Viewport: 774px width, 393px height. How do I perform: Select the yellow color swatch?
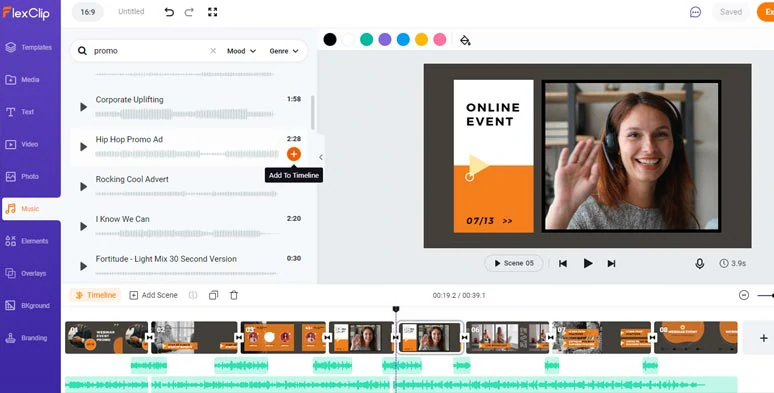[421, 39]
